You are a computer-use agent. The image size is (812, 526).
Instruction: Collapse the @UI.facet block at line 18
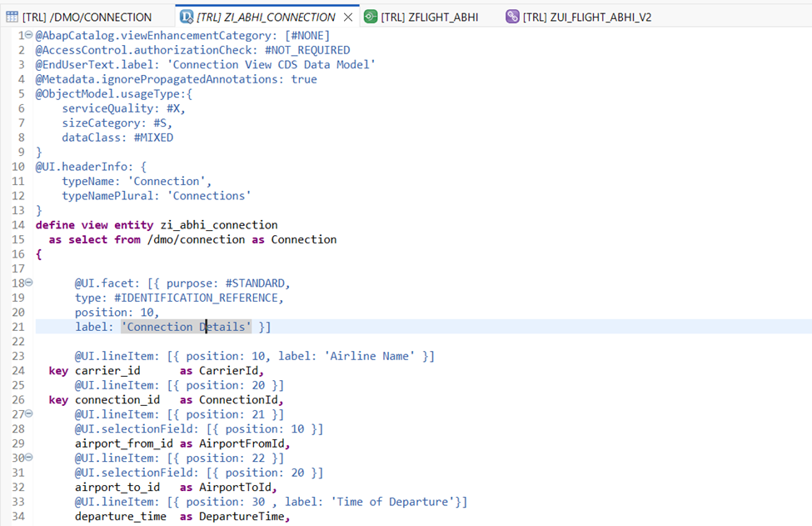[29, 283]
